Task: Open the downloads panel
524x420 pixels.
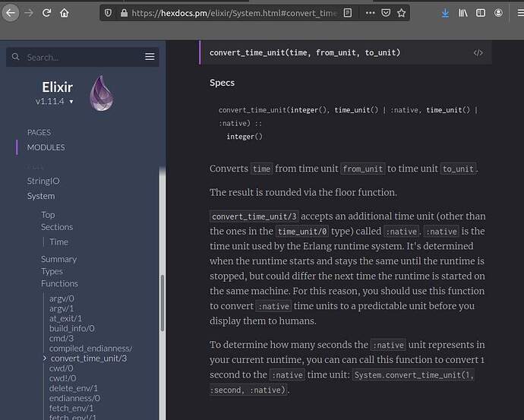Action: coord(445,13)
